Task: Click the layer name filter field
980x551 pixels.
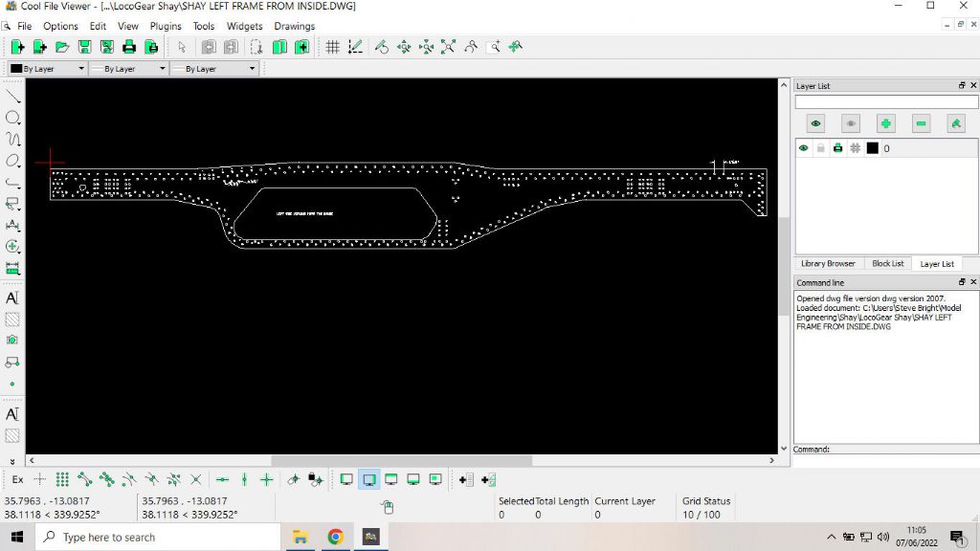Action: pos(886,101)
